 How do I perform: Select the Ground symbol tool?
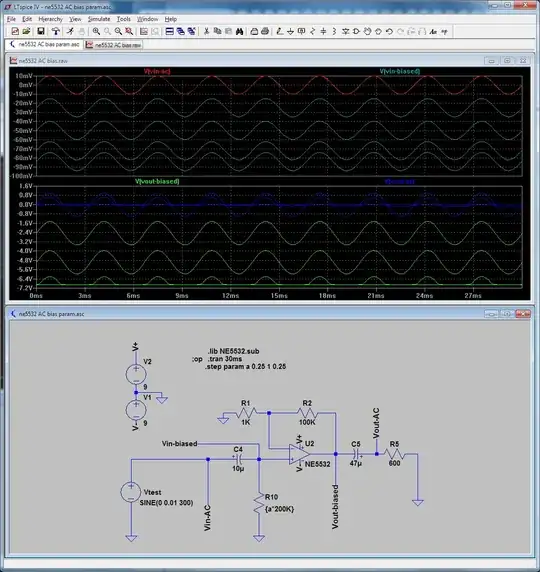[x=290, y=31]
